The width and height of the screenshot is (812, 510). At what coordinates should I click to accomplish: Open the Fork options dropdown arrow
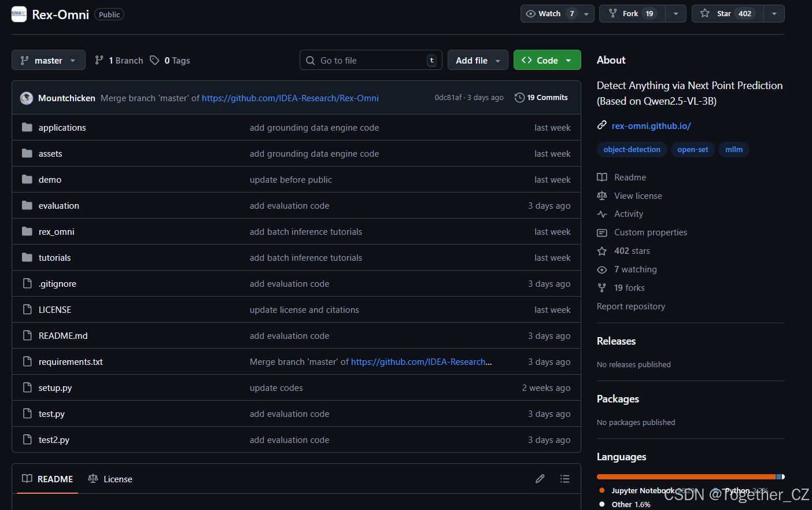click(x=676, y=14)
